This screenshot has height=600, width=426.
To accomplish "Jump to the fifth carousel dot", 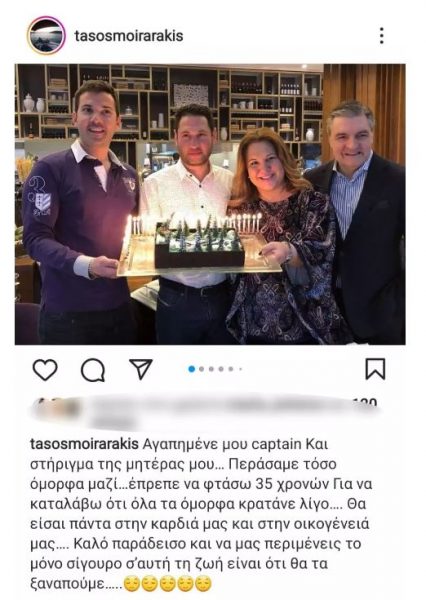I will (231, 369).
